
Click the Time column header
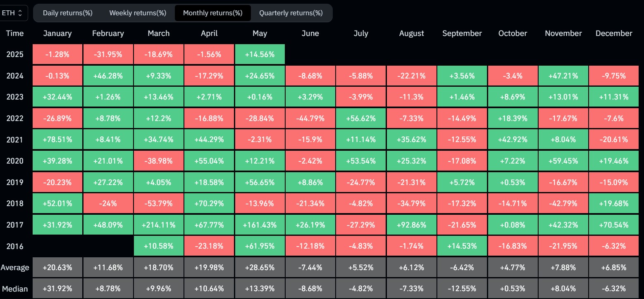(15, 33)
